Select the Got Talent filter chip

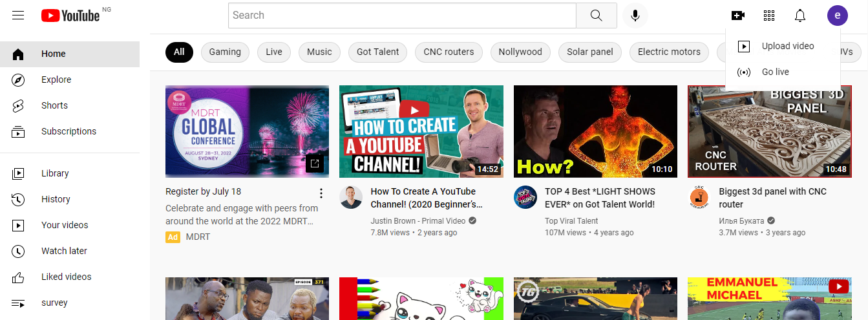pos(378,52)
